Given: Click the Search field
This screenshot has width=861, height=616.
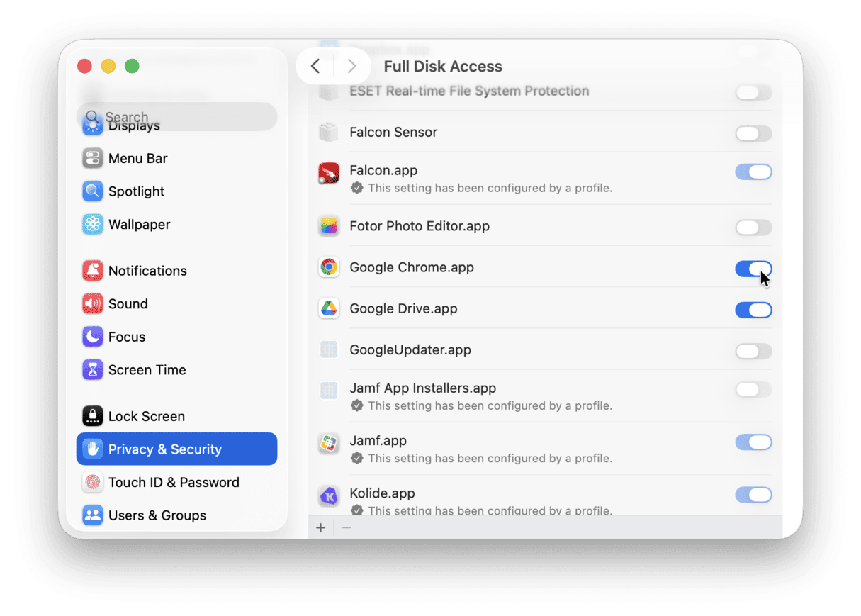Looking at the screenshot, I should [x=177, y=116].
